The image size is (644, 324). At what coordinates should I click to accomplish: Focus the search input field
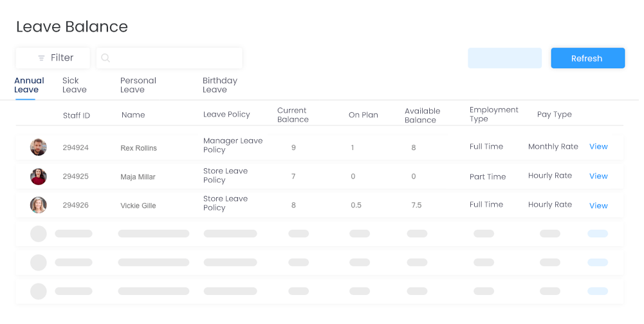(x=169, y=58)
